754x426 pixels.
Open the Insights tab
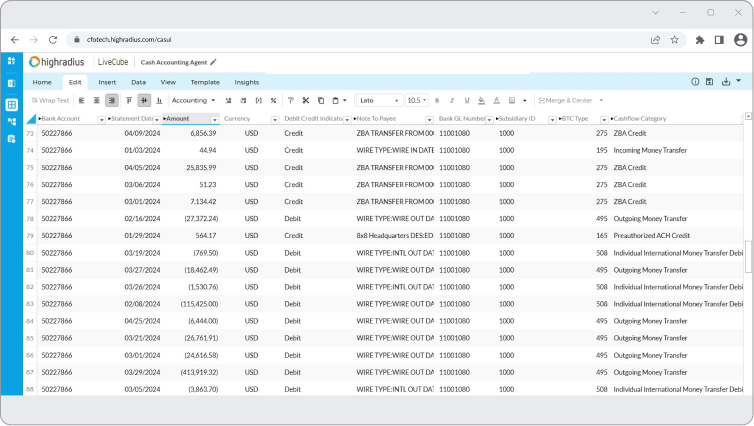click(246, 82)
